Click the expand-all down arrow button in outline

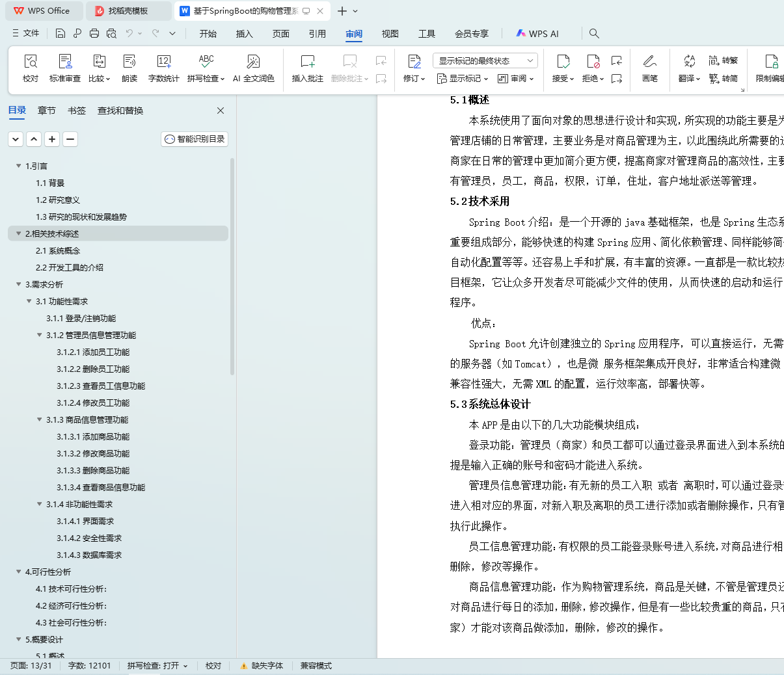click(x=16, y=139)
